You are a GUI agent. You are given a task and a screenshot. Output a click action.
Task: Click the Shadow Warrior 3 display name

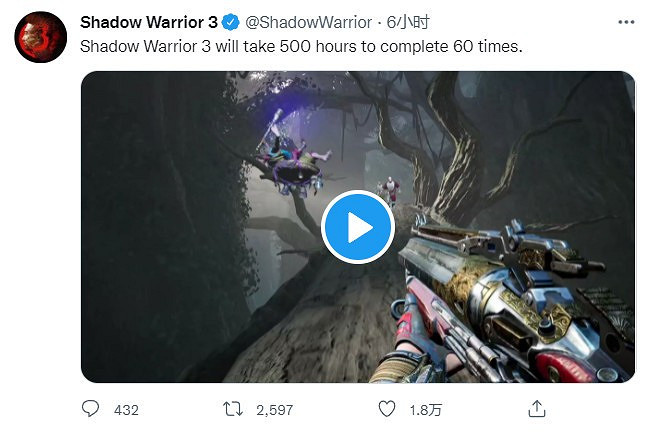149,22
